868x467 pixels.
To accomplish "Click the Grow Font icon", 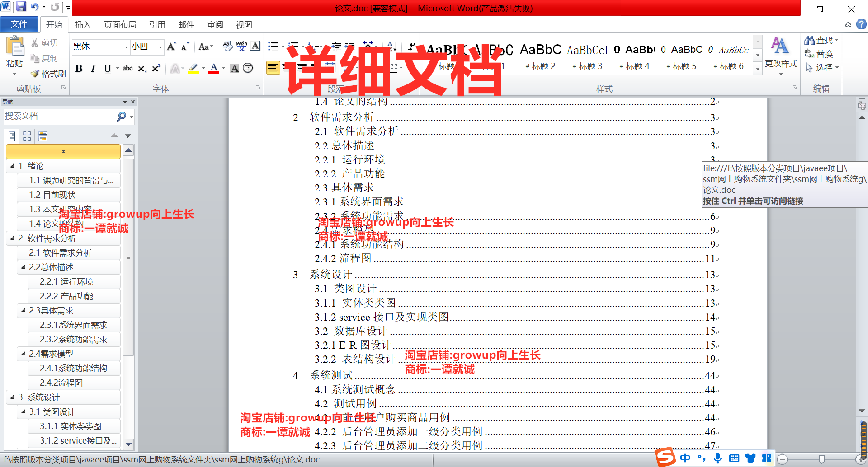I will (171, 47).
